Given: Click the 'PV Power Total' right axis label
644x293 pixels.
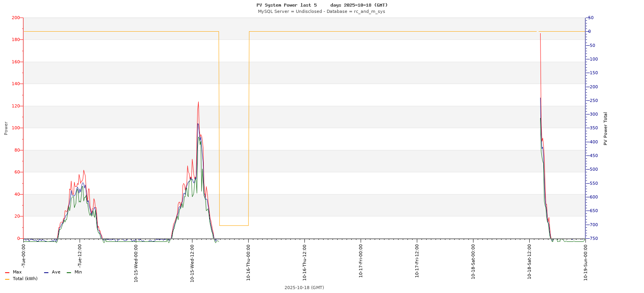Looking at the screenshot, I should [x=605, y=129].
